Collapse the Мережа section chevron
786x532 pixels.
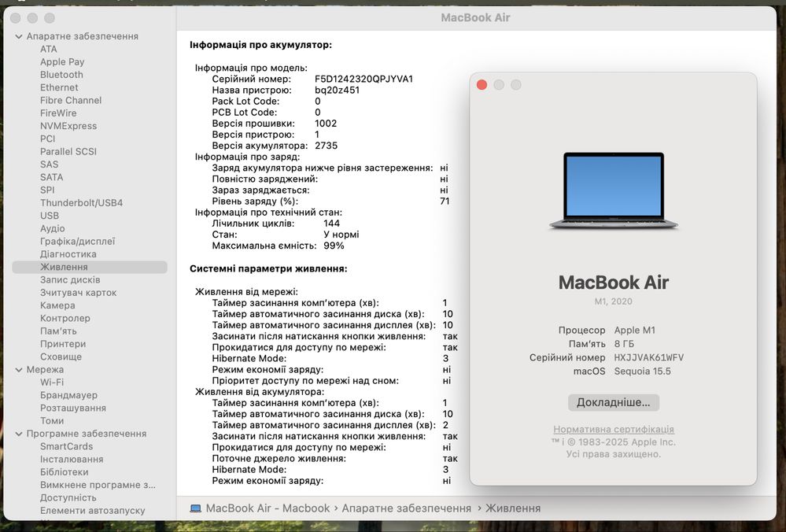[x=19, y=370]
